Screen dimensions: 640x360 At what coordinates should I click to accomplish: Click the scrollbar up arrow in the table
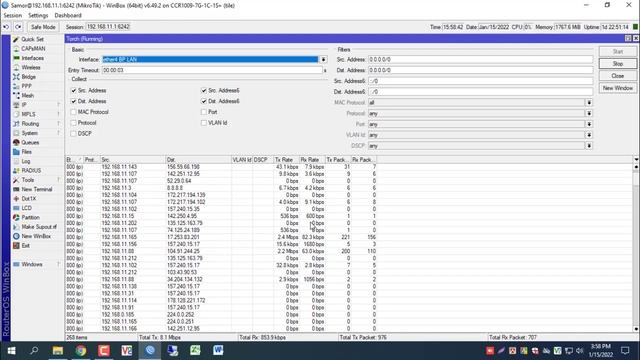pyautogui.click(x=636, y=167)
